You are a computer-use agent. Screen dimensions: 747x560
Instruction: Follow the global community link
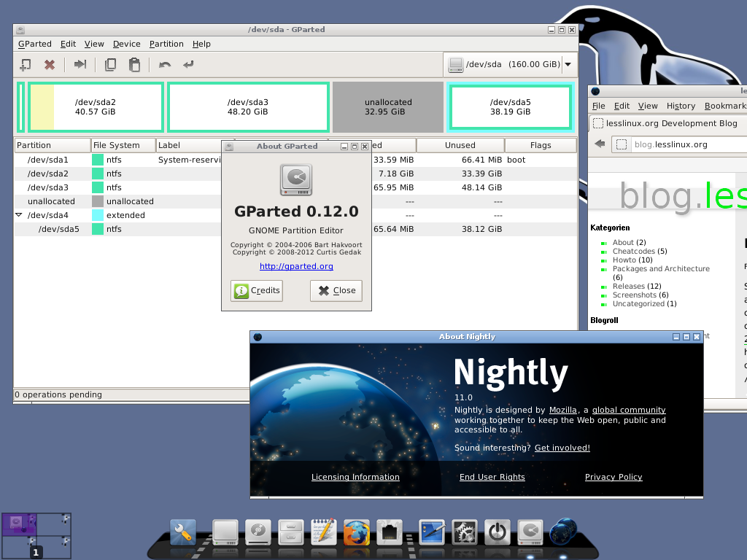[x=629, y=410]
